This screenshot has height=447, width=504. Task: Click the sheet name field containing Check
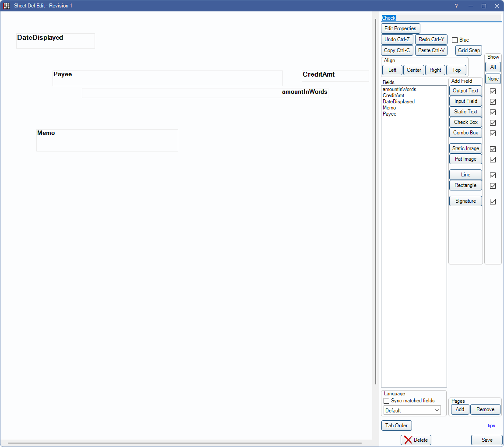pos(441,18)
